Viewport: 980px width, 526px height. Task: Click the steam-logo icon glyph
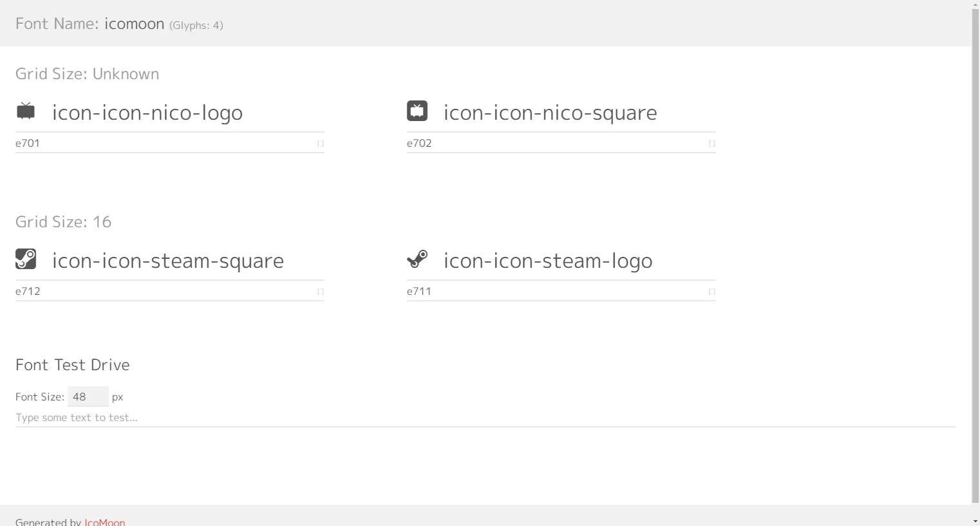(x=417, y=259)
